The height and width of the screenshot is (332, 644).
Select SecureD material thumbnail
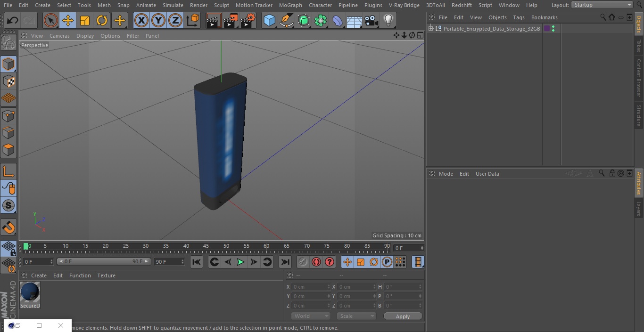coord(30,292)
